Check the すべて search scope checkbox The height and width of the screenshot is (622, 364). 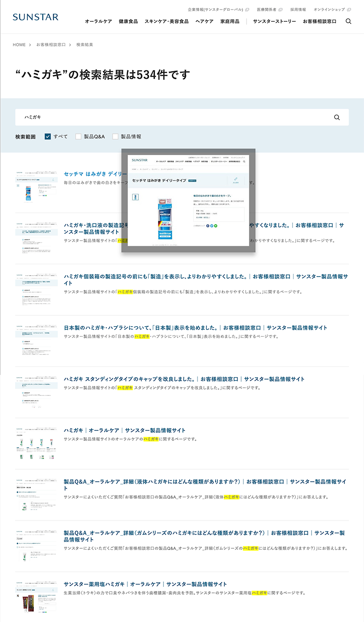pos(48,136)
